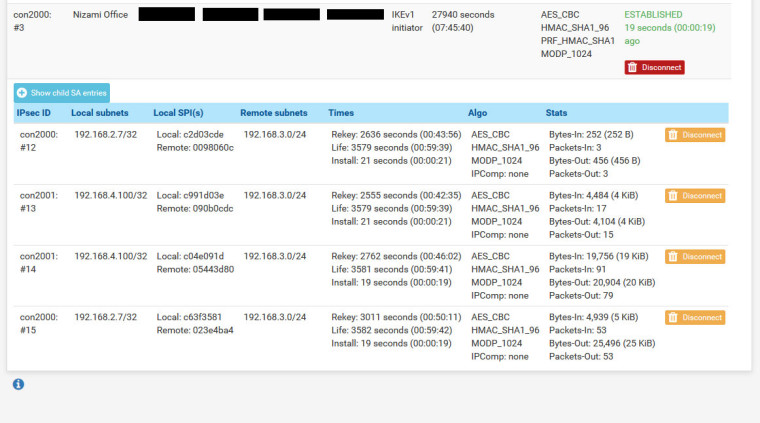The width and height of the screenshot is (760, 423).
Task: Click the IPsec ID column header
Action: (x=33, y=113)
